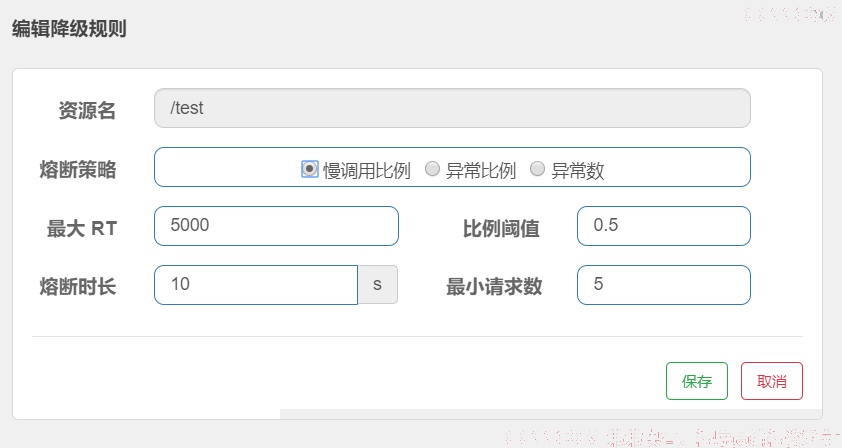
Task: Click the 比例阈值 field label
Action: click(x=501, y=229)
